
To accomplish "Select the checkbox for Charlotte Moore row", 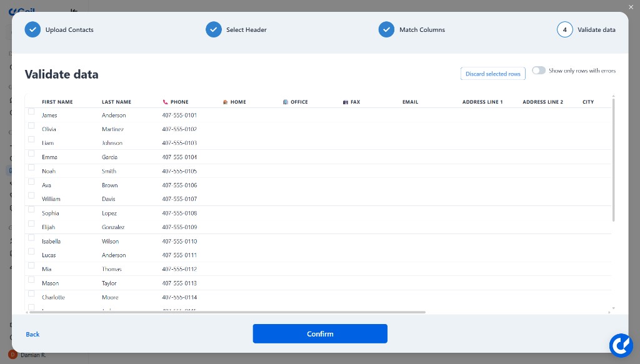I will (x=31, y=293).
